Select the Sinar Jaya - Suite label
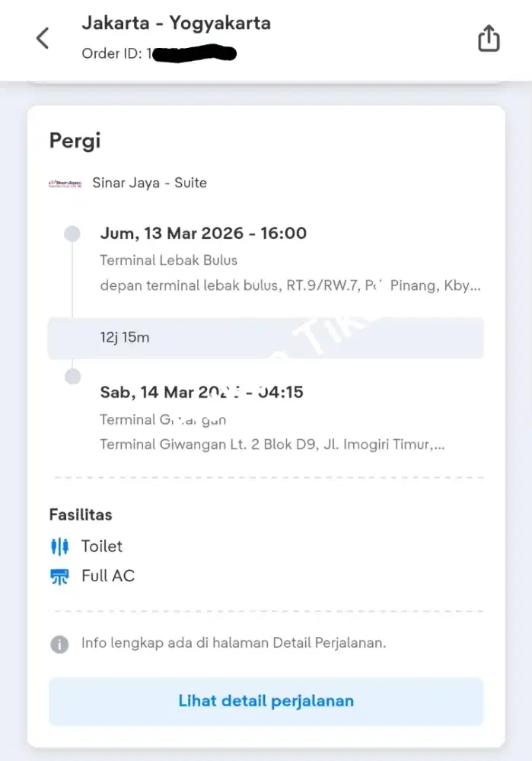532x761 pixels. coord(149,183)
